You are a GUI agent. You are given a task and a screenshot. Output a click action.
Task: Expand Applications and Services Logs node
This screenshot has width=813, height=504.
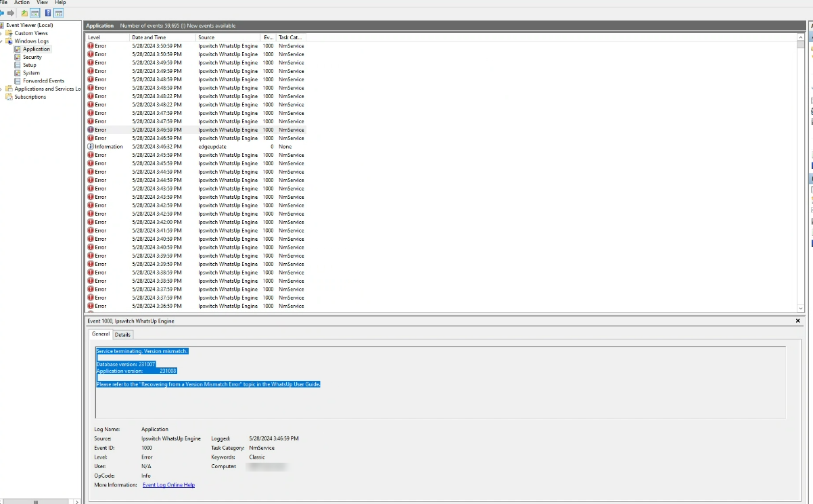2,89
